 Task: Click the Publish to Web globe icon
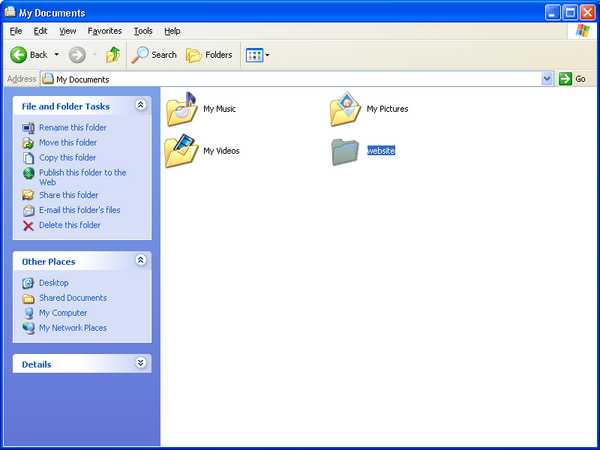click(28, 173)
